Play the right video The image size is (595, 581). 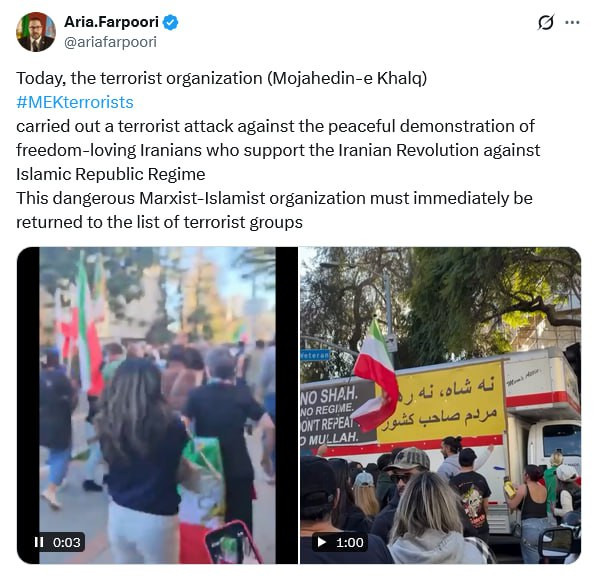coord(322,542)
